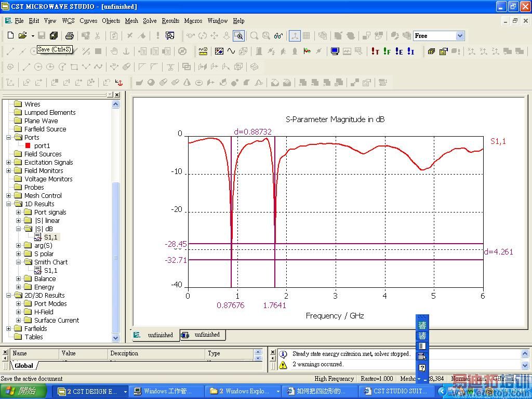This screenshot has width=532, height=399.
Task: Click the sine wave excitation signal icon
Action: (x=231, y=51)
